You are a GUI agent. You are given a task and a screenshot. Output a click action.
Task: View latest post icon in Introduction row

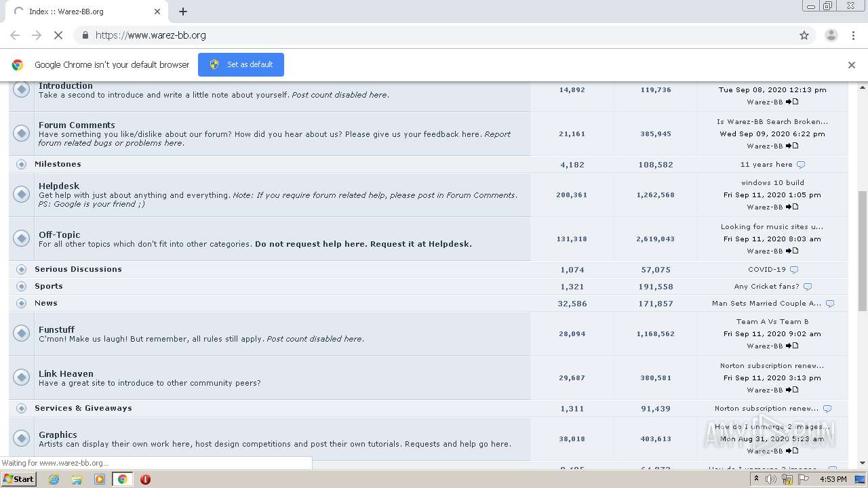click(x=792, y=102)
